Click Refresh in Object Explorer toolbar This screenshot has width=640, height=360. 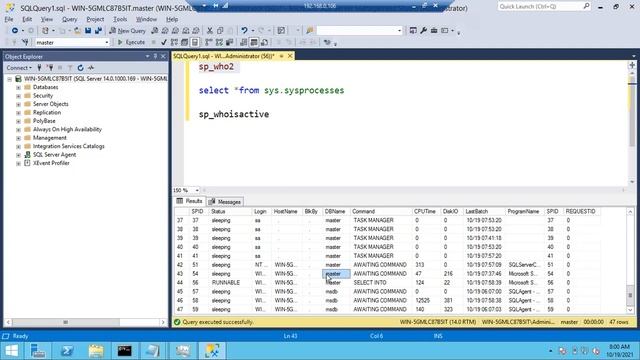click(x=80, y=68)
